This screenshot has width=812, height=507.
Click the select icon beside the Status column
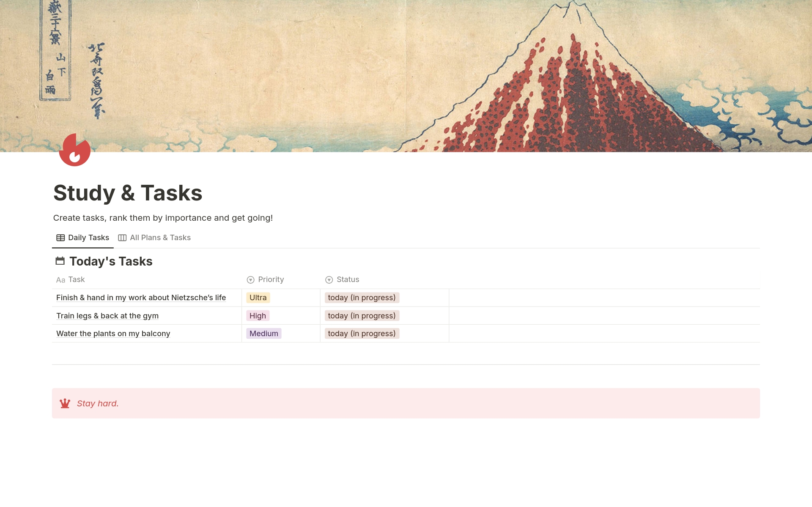329,280
